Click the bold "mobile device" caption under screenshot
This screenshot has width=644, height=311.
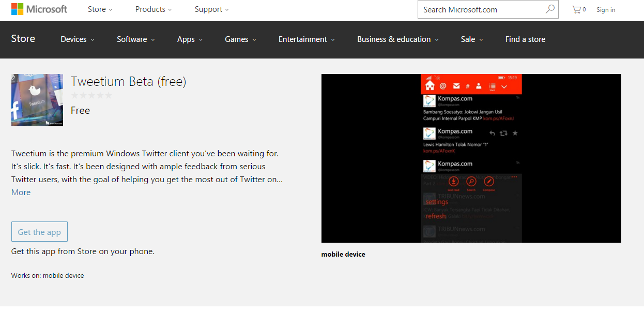point(343,254)
